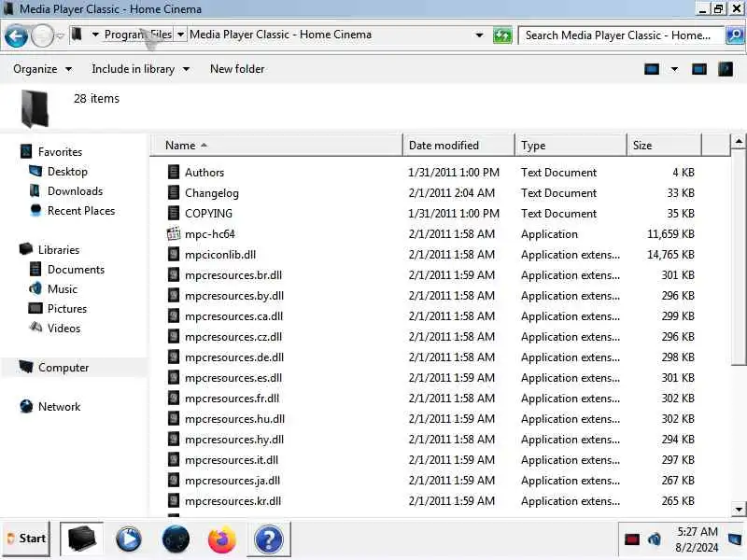Refresh the folder view
This screenshot has width=747, height=560.
pos(502,35)
